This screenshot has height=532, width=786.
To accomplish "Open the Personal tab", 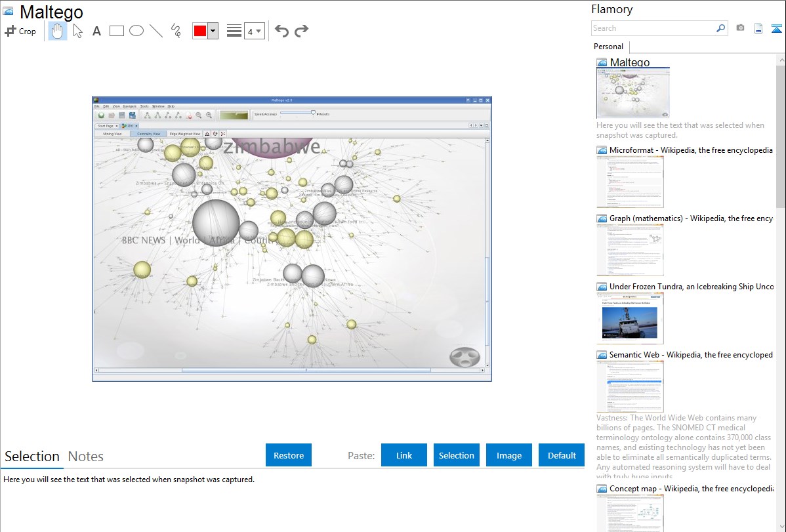I will 608,47.
